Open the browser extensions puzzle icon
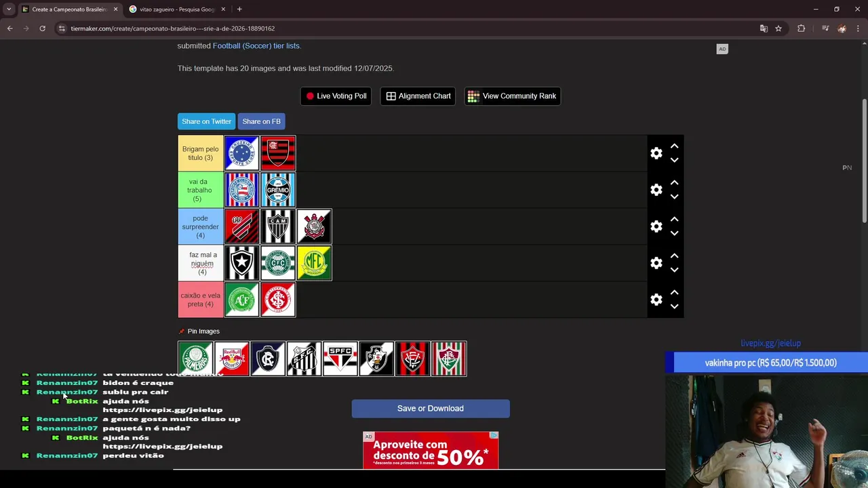Viewport: 868px width, 488px height. (x=801, y=28)
